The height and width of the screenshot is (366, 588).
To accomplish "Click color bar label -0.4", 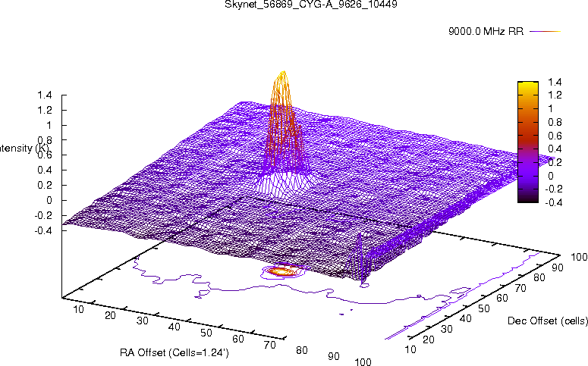I will click(554, 202).
